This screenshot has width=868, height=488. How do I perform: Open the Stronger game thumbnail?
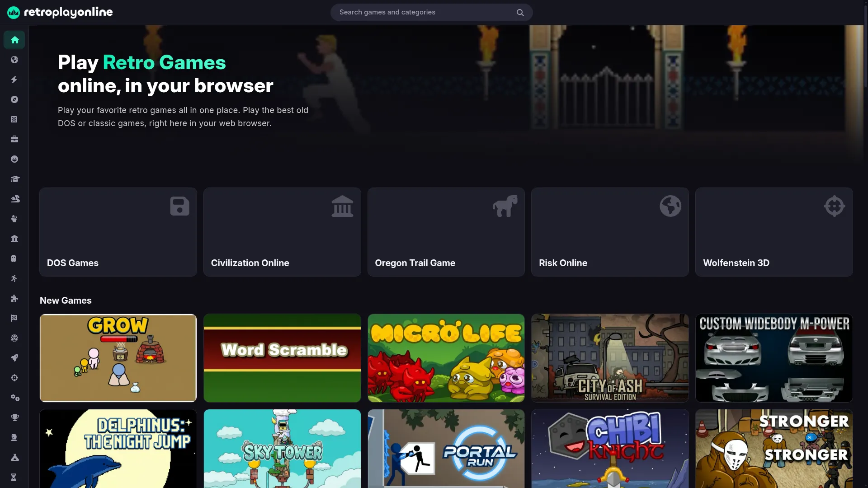tap(774, 449)
